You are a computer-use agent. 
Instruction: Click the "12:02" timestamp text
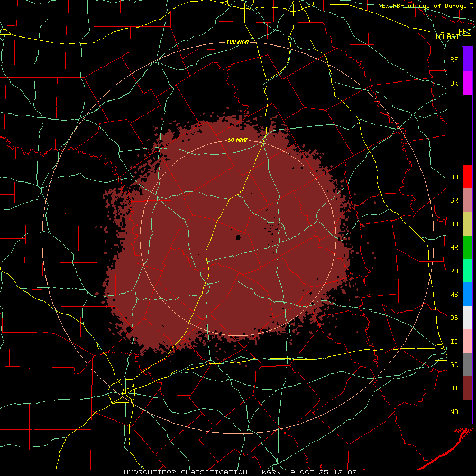tap(344, 472)
